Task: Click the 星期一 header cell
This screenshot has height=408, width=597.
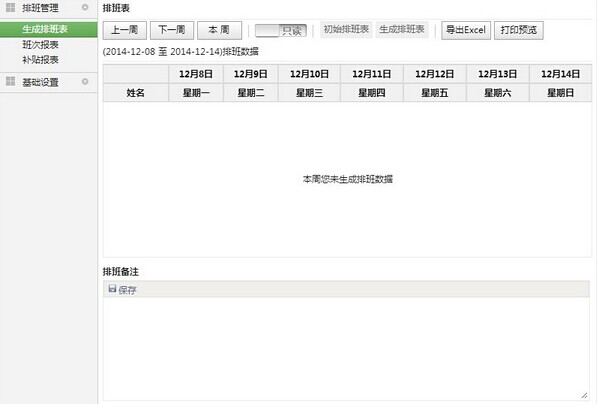Action: pos(196,92)
